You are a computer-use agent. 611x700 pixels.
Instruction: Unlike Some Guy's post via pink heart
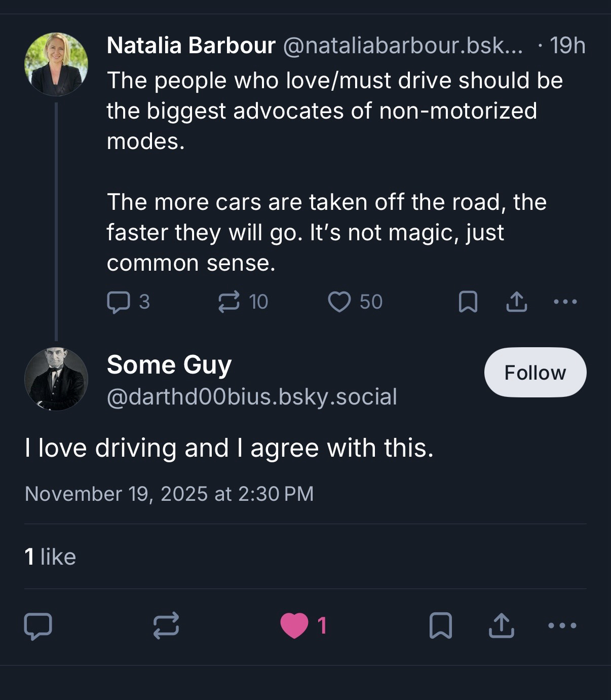click(x=295, y=625)
